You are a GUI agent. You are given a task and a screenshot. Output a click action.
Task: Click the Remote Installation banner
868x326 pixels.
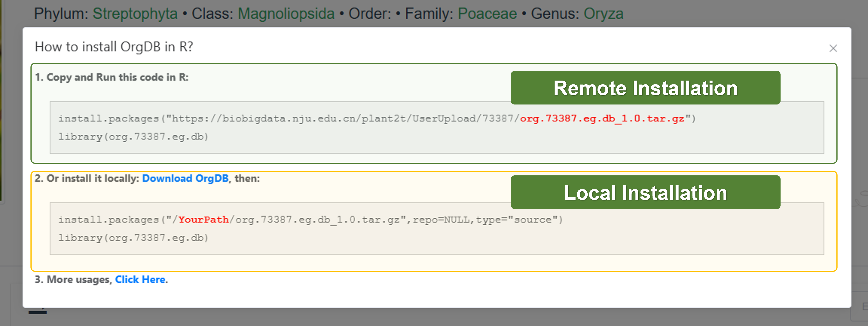(x=645, y=88)
